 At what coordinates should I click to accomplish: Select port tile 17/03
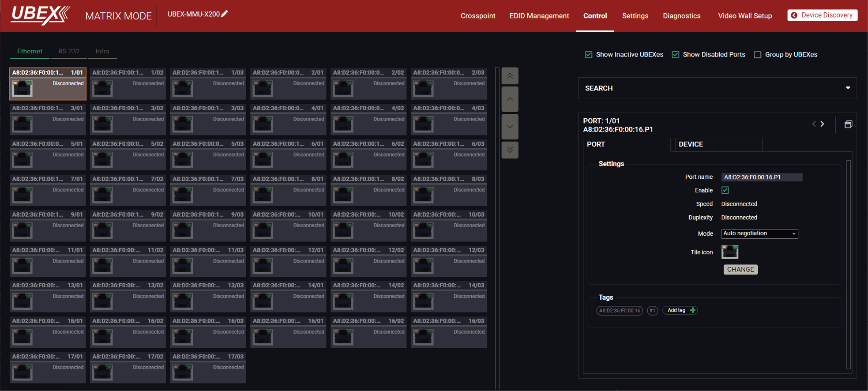208,368
